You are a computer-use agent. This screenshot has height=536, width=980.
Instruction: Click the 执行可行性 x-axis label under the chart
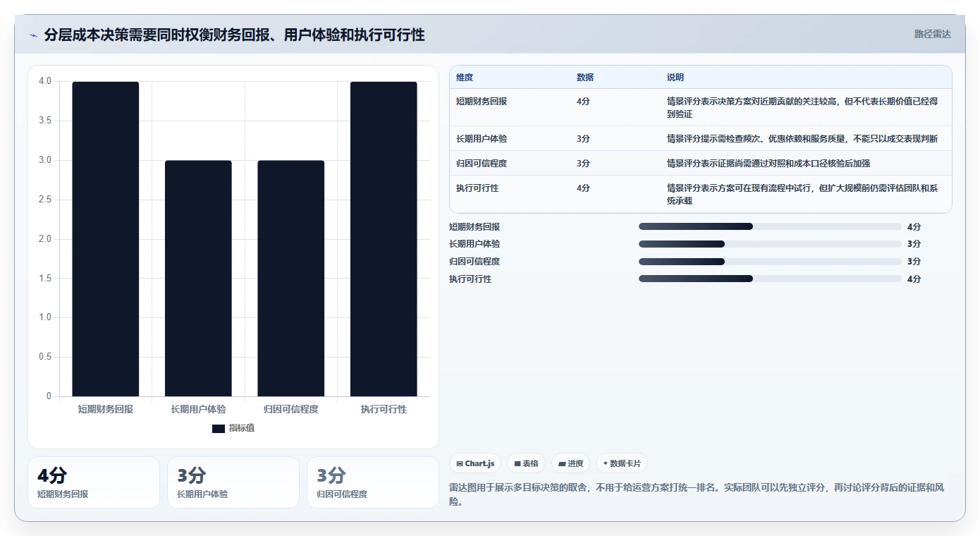pyautogui.click(x=384, y=409)
